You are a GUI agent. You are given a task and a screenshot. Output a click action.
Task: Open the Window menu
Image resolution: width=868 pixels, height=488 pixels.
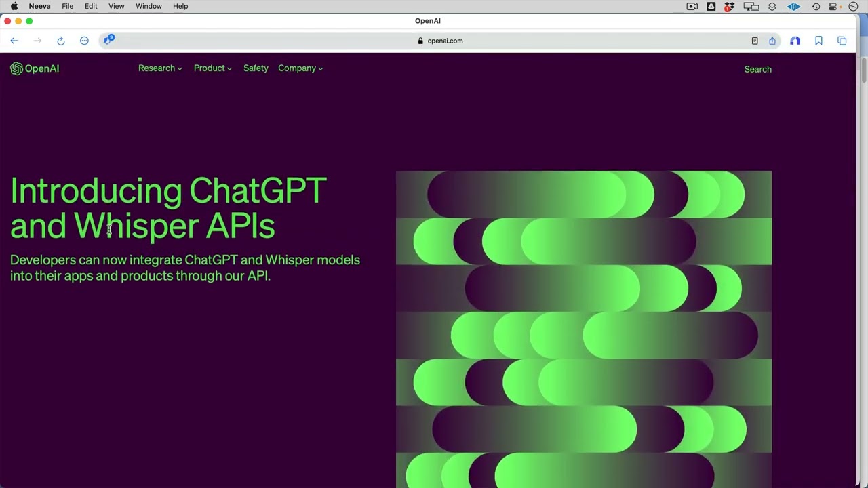pyautogui.click(x=149, y=6)
